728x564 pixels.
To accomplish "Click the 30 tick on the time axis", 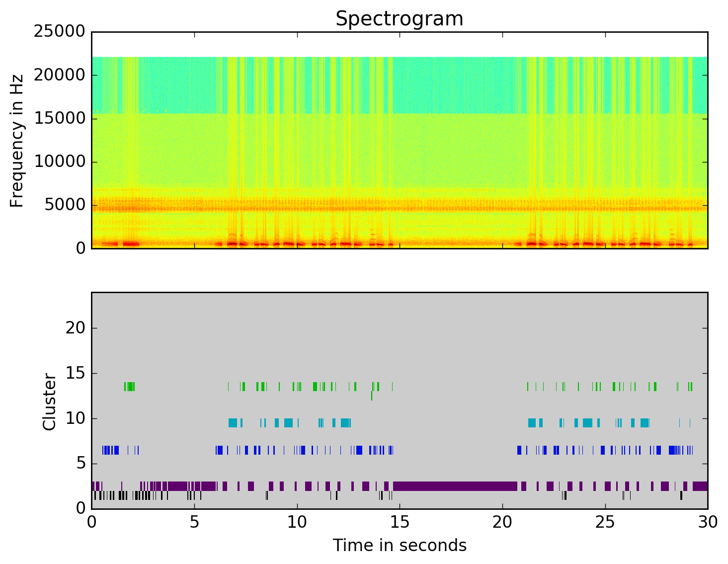I will [x=707, y=522].
